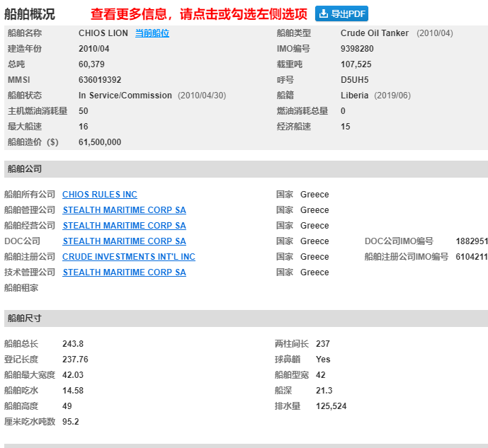Select registered length 237.76
Viewport: 488px width, 448px height.
75,360
